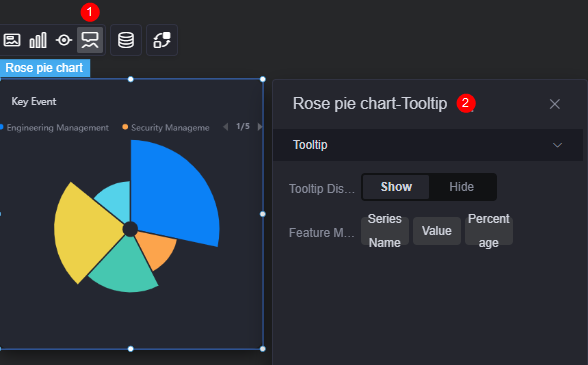The width and height of the screenshot is (588, 365).
Task: Collapse the Tooltip section chevron
Action: (557, 145)
